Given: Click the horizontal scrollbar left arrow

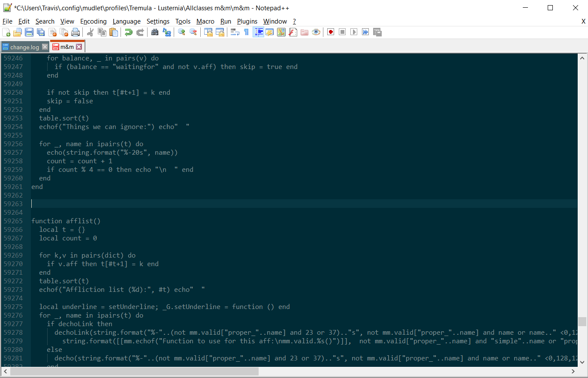Looking at the screenshot, I should point(6,371).
